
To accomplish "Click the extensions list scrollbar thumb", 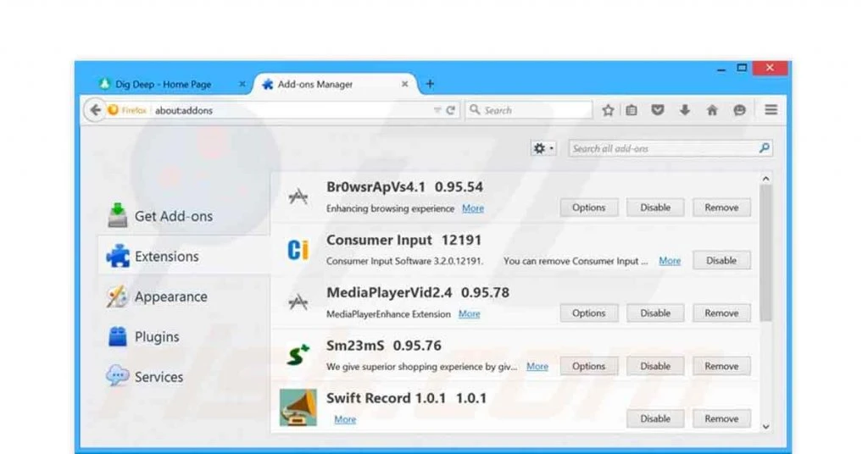I will coord(765,253).
